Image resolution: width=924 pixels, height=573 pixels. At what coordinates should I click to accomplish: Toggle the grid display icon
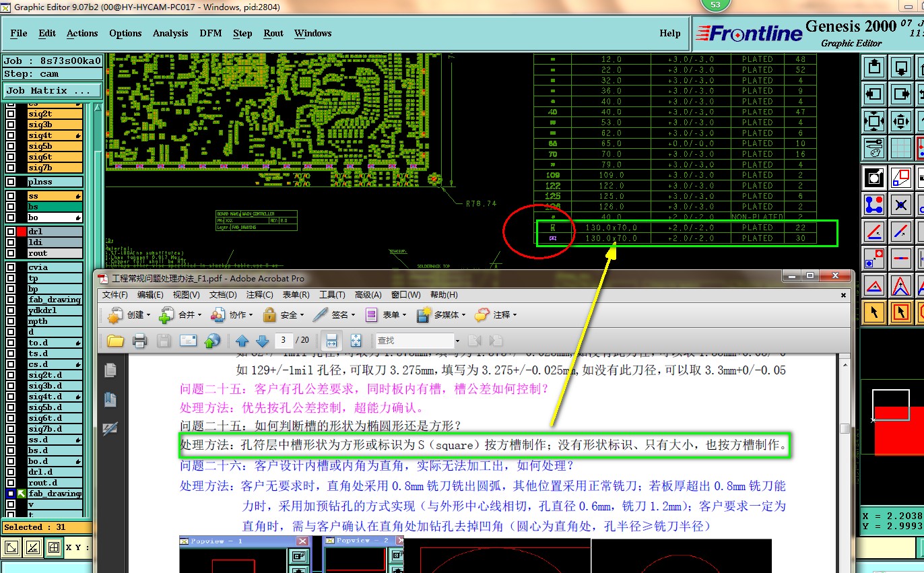point(901,148)
